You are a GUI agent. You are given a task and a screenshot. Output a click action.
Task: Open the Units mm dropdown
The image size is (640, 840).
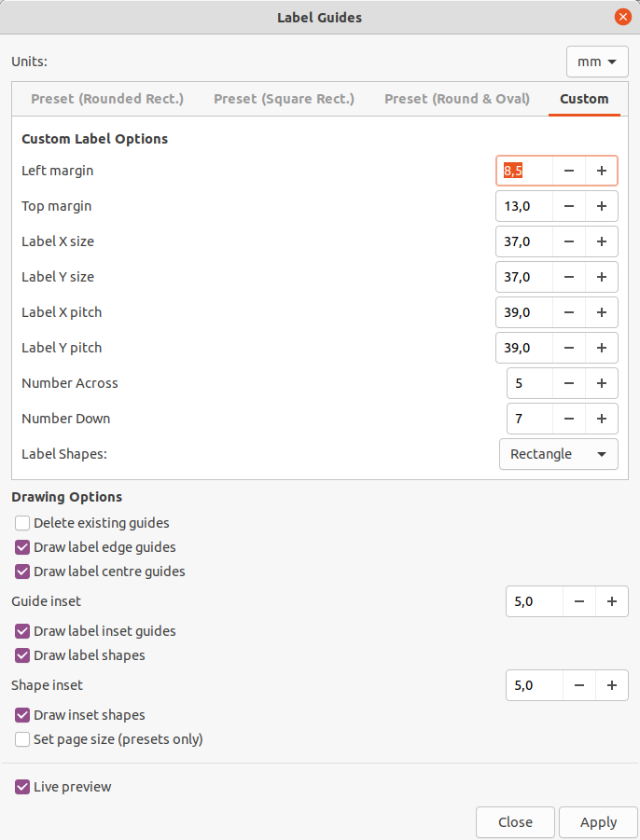597,62
